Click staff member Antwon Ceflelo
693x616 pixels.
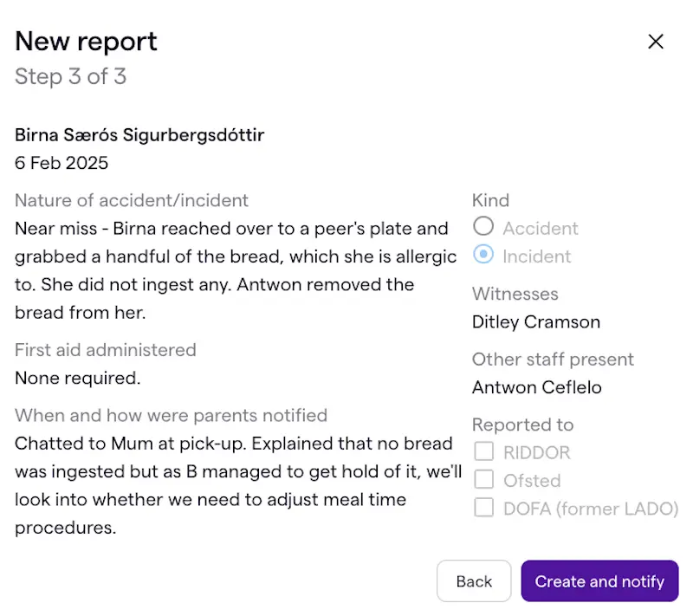536,387
